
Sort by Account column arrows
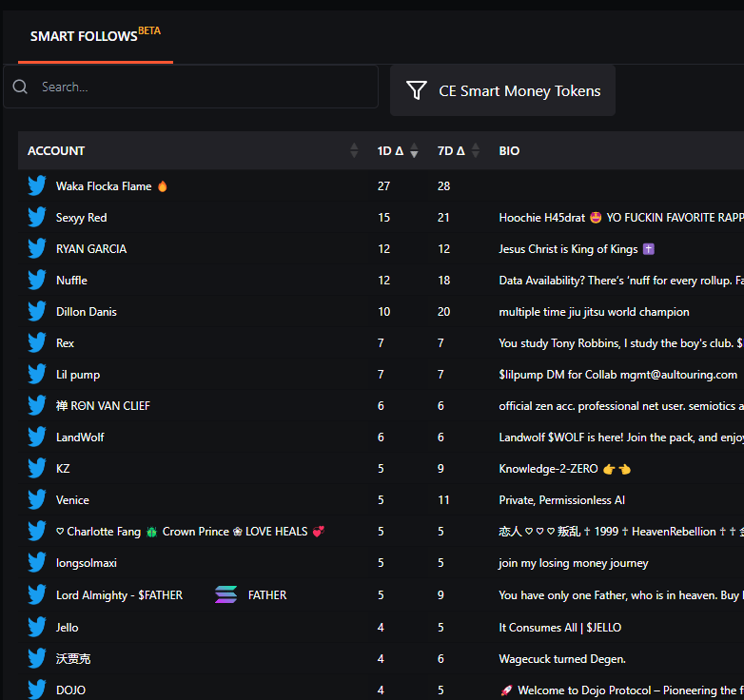point(354,150)
